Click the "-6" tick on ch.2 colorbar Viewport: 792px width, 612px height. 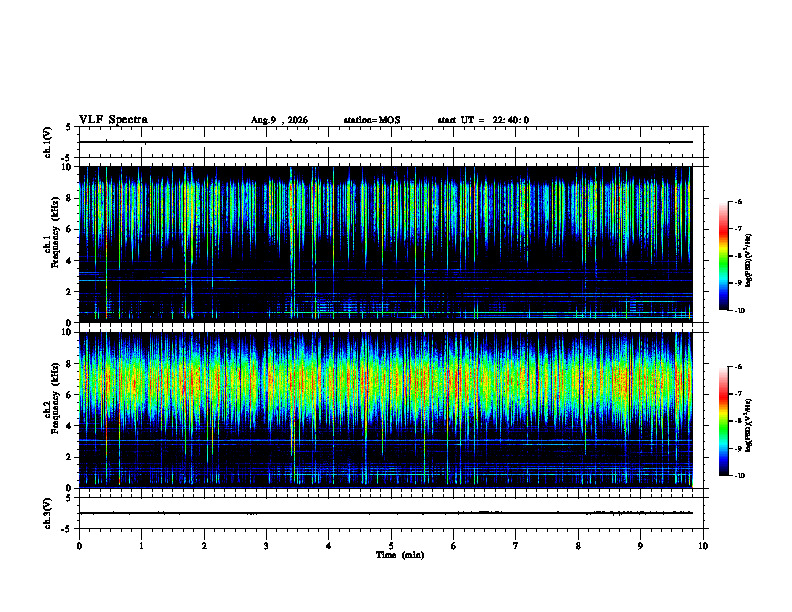pos(738,367)
